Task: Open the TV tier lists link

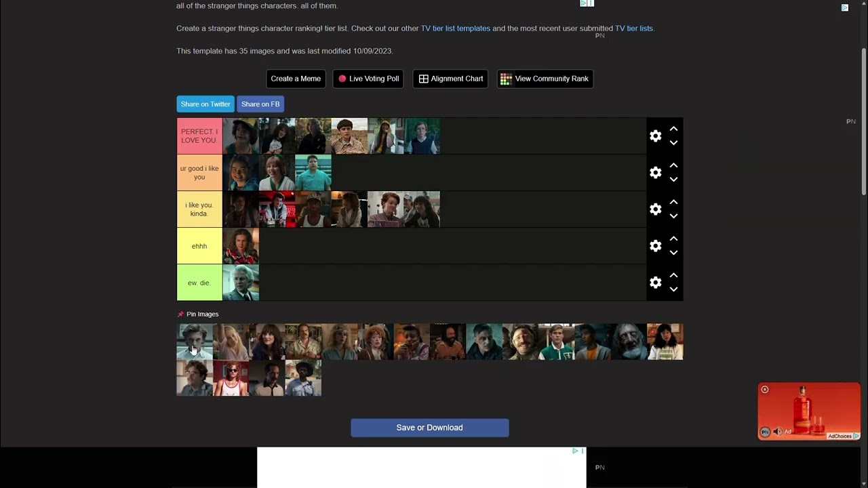Action: [634, 28]
